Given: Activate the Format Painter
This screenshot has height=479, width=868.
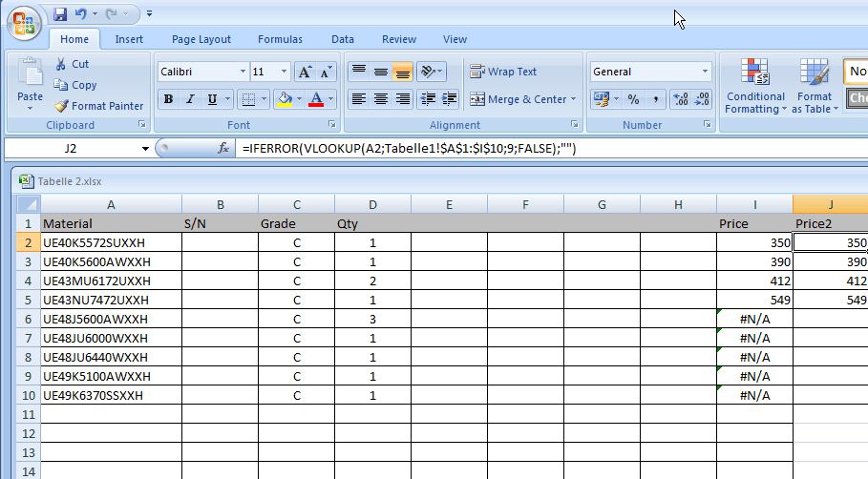Looking at the screenshot, I should [x=99, y=106].
